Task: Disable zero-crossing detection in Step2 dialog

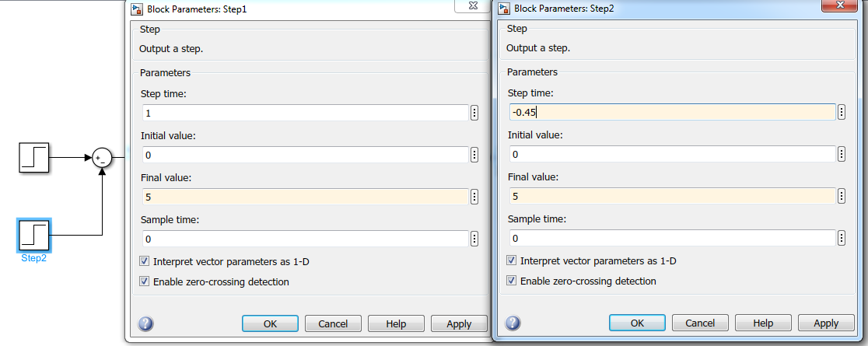Action: [x=511, y=281]
